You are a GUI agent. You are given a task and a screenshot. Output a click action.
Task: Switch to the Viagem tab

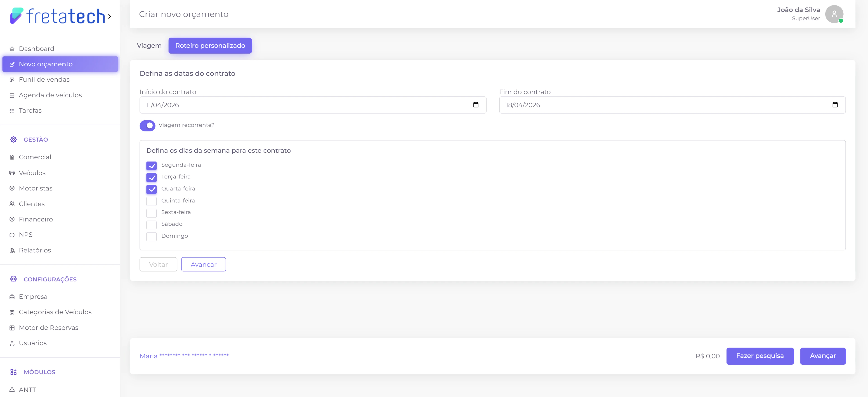pos(149,45)
